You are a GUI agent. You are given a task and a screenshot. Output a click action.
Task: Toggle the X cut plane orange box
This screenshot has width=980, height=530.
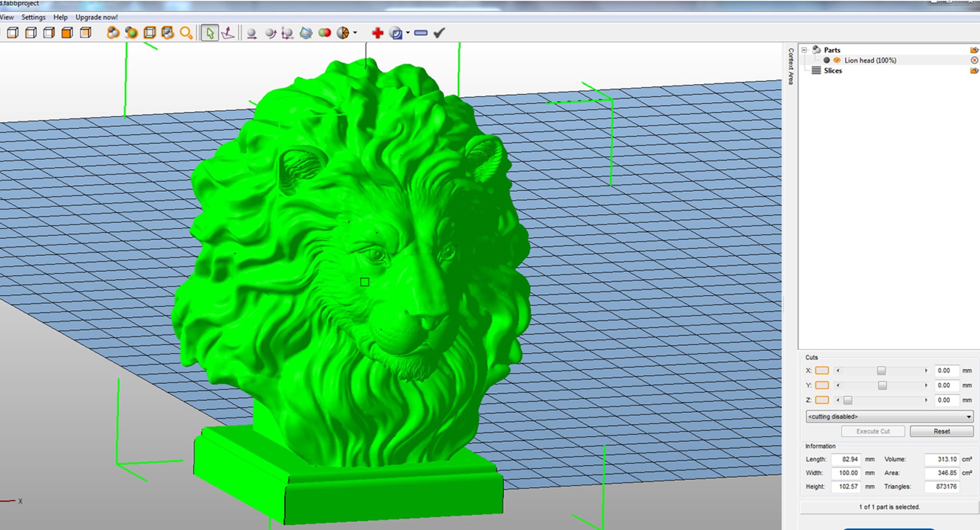(x=822, y=371)
